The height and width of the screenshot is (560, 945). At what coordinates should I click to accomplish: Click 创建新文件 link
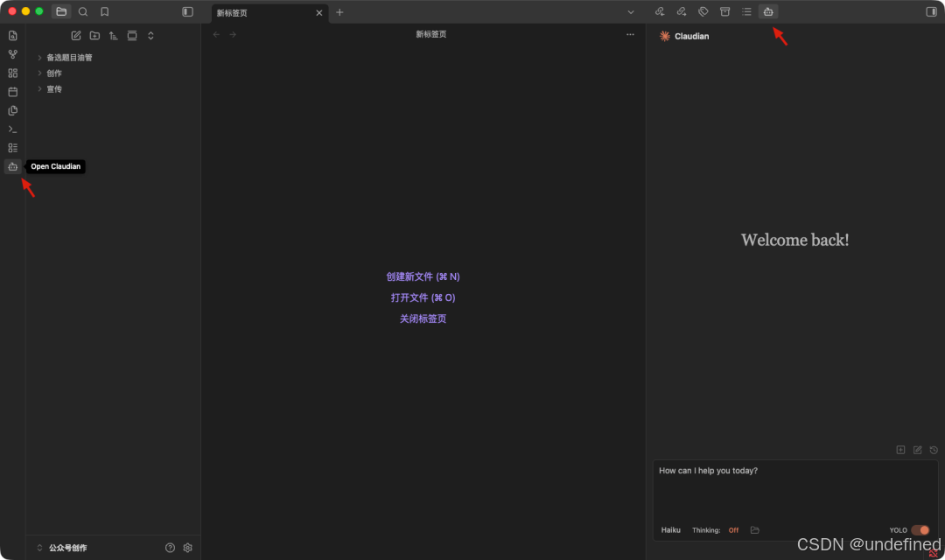[x=423, y=276]
